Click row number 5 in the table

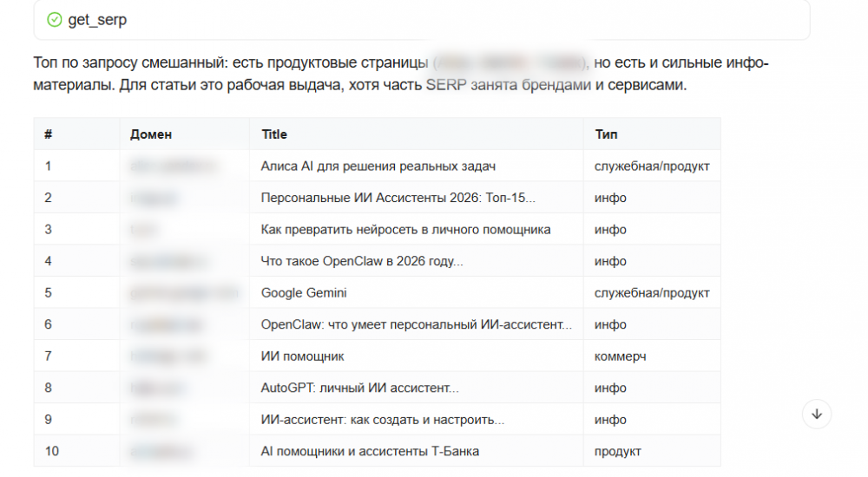48,293
